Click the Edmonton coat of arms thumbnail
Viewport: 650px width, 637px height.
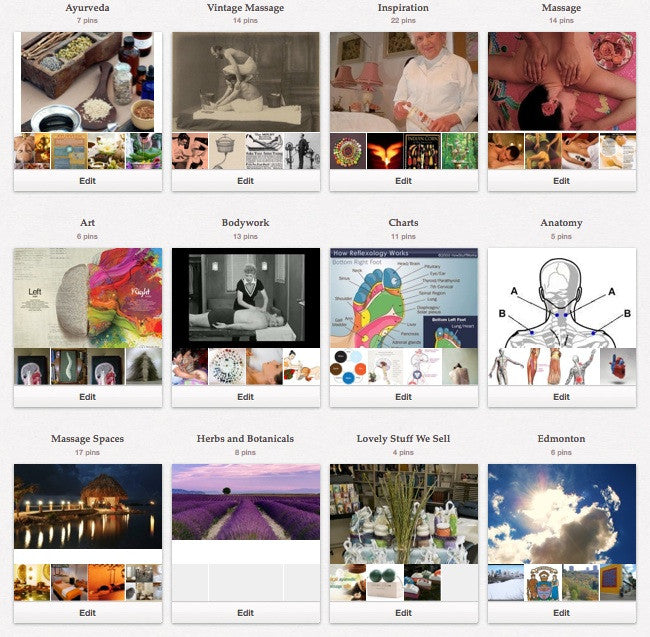543,582
